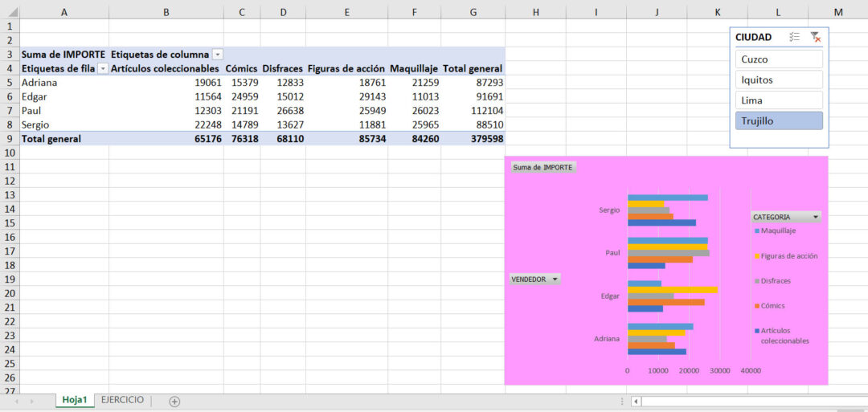The width and height of the screenshot is (868, 412).
Task: Switch to the Hoja1 sheet tab
Action: (x=75, y=400)
